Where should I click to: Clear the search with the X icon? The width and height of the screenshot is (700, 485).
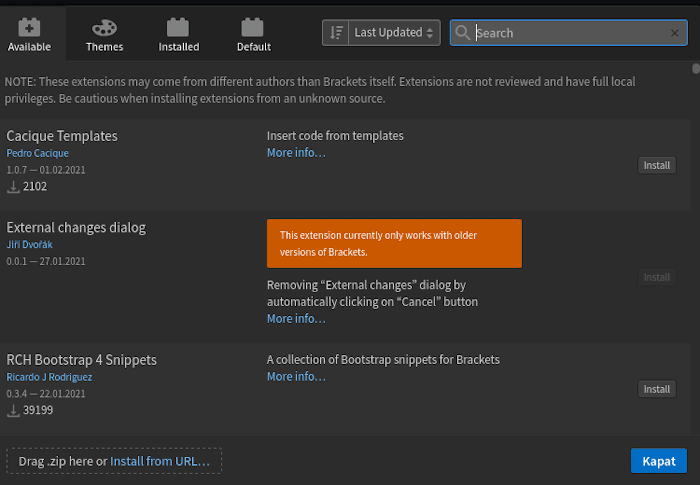(x=675, y=33)
